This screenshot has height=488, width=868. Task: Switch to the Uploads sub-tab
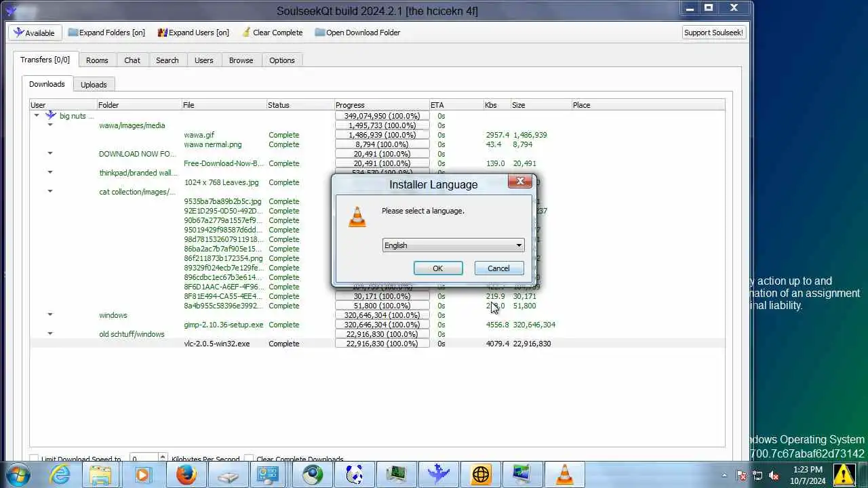pos(94,85)
